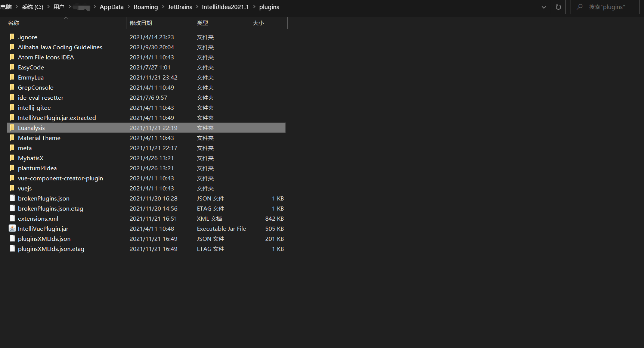Navigate to AppData via the breadcrumb

pos(111,7)
